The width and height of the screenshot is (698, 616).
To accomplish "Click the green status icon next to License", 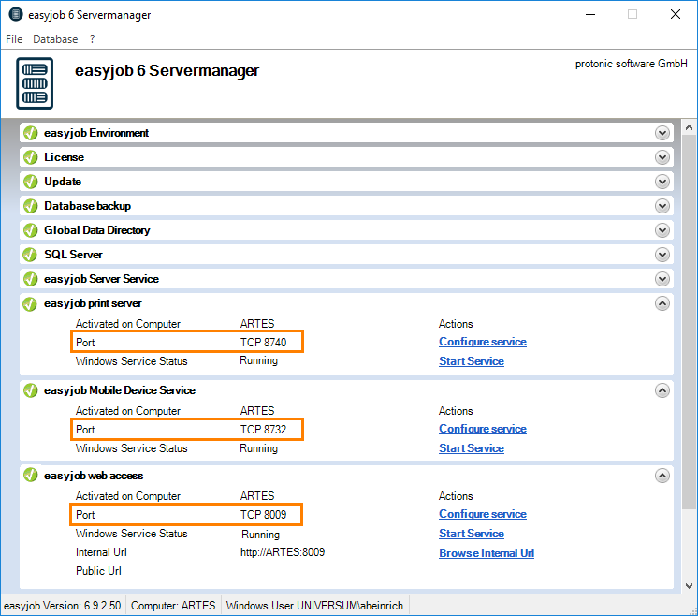I will [x=31, y=157].
